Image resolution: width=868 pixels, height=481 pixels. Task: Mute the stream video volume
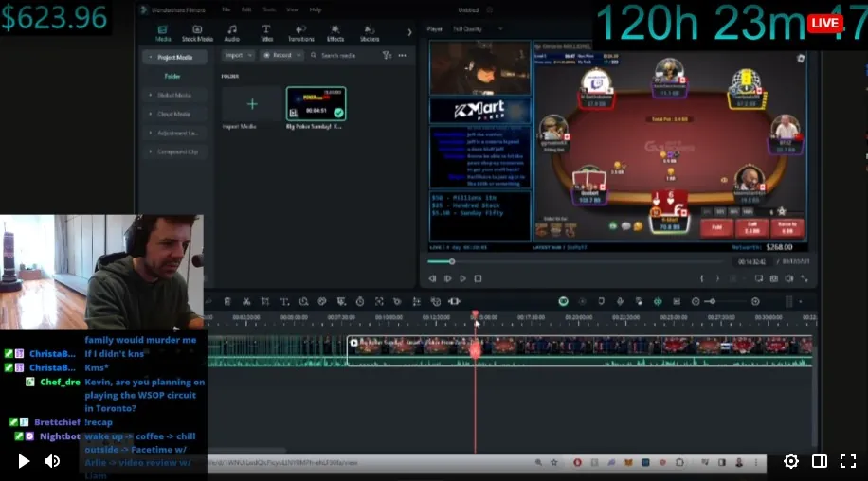click(x=52, y=461)
